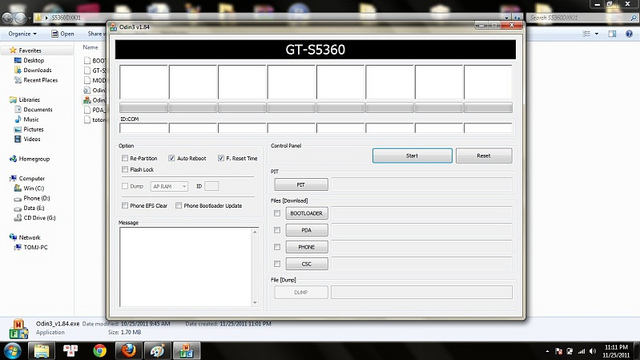Expand the Organize menu dropdown
The height and width of the screenshot is (360, 640).
[22, 34]
